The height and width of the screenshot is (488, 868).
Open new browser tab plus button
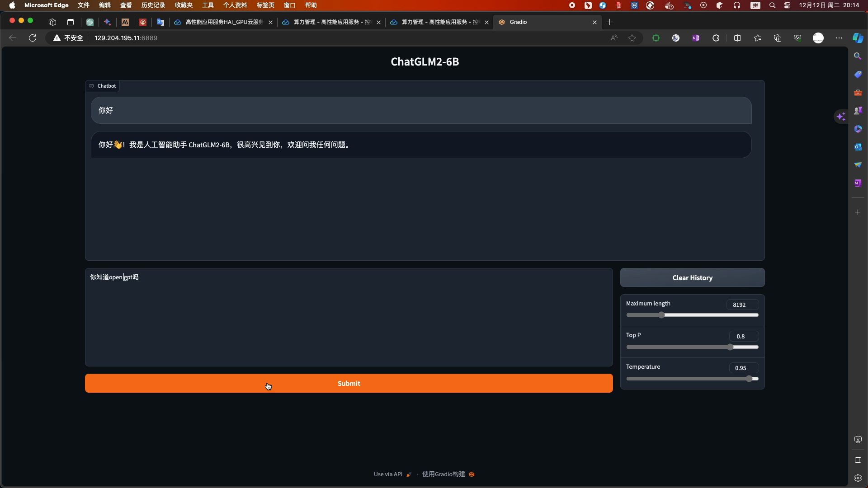[x=609, y=22]
